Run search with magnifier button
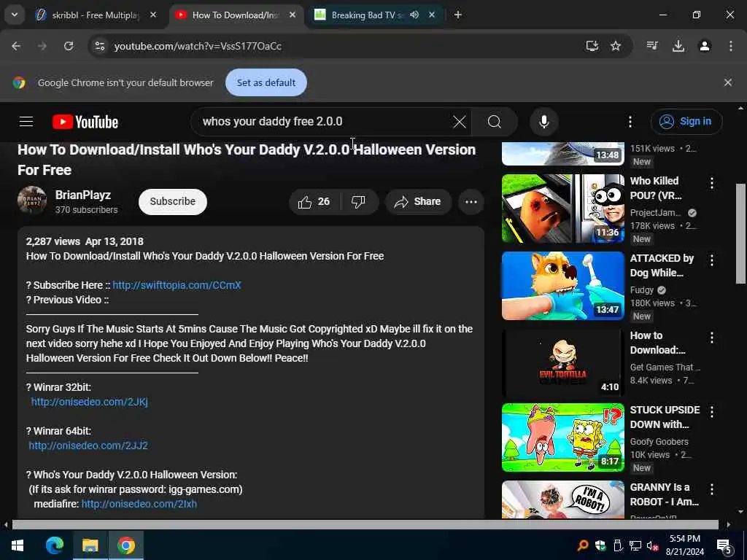The width and height of the screenshot is (747, 560). 495,122
